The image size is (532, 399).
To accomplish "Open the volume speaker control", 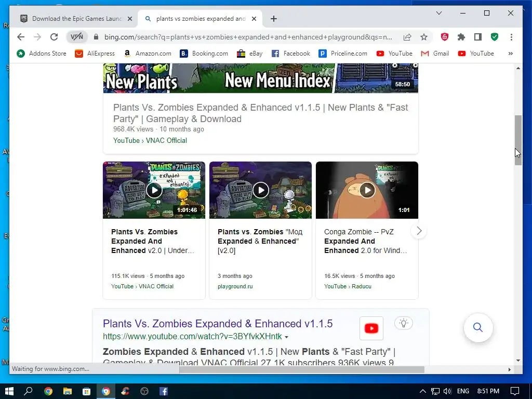I will pyautogui.click(x=447, y=391).
